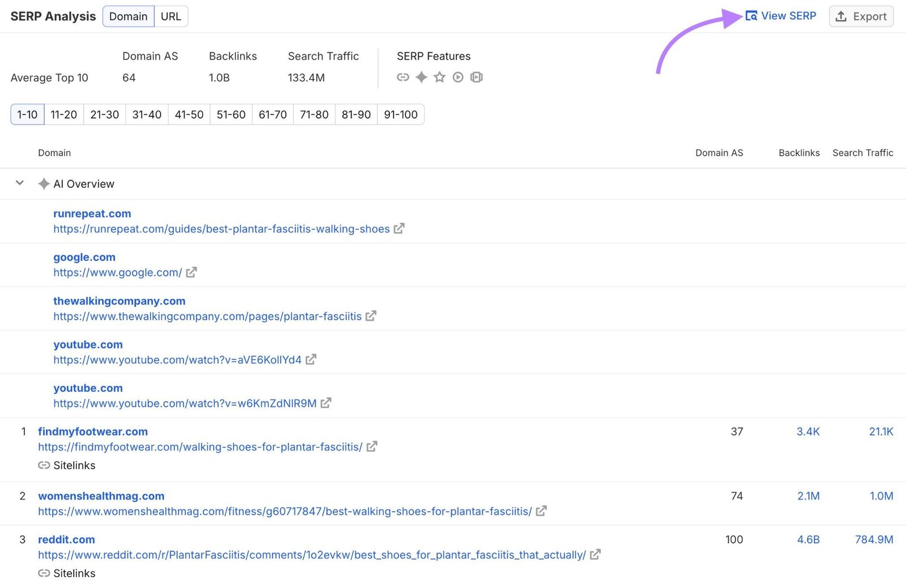Select the 71-80 results tab
906x588 pixels.
tap(314, 114)
